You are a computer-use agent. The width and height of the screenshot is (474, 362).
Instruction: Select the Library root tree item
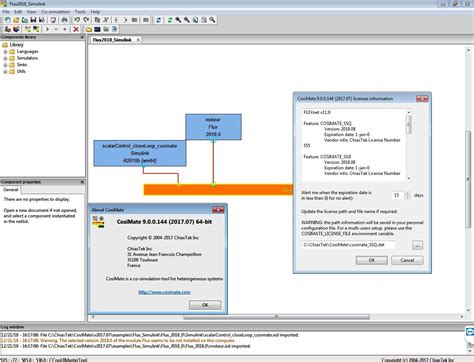coord(16,45)
